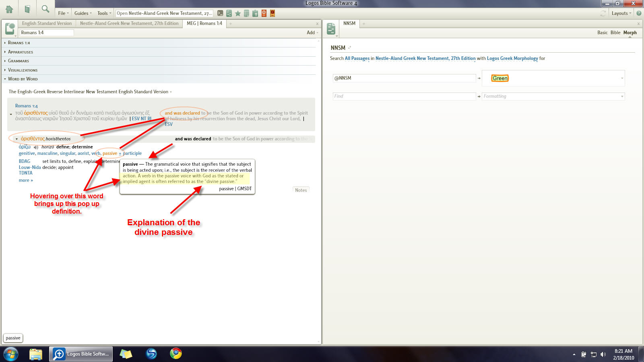Click the rename pencil icon beside NNSM title
The height and width of the screenshot is (362, 644).
tap(349, 47)
